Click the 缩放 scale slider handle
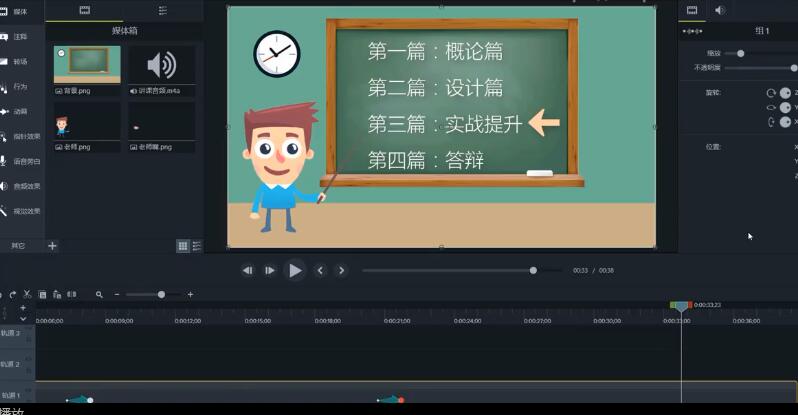Viewport: 798px width, 415px height. pos(740,53)
